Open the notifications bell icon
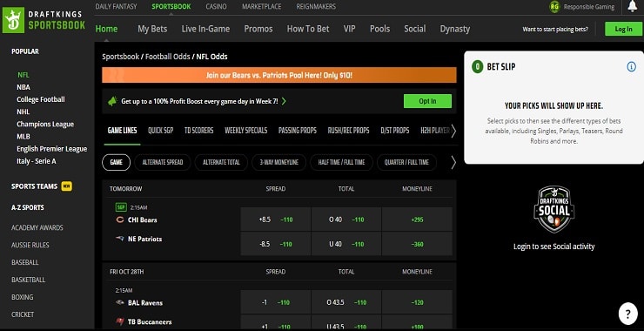 (633, 7)
